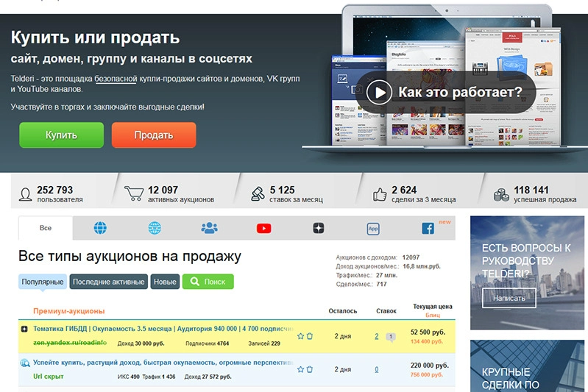Open the zen.yandex.ru/roadinfo link

click(70, 343)
